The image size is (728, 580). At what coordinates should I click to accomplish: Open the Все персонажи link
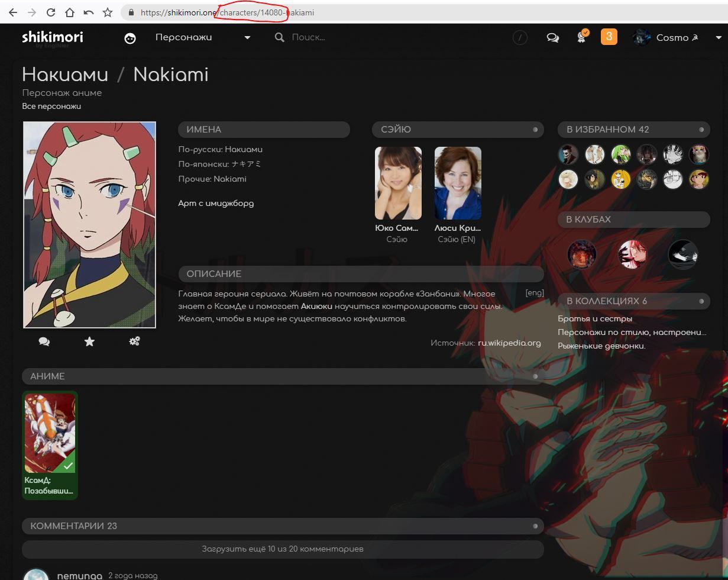click(51, 107)
